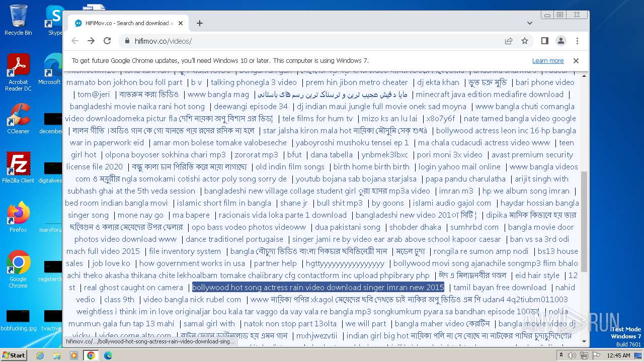
Task: Open the FileZilla Client desktop icon
Action: 18,168
